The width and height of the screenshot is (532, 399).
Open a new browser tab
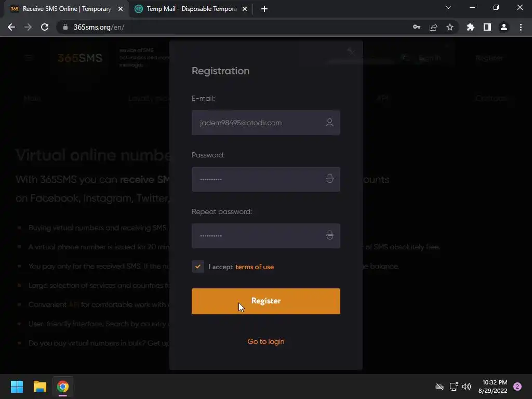[264, 9]
